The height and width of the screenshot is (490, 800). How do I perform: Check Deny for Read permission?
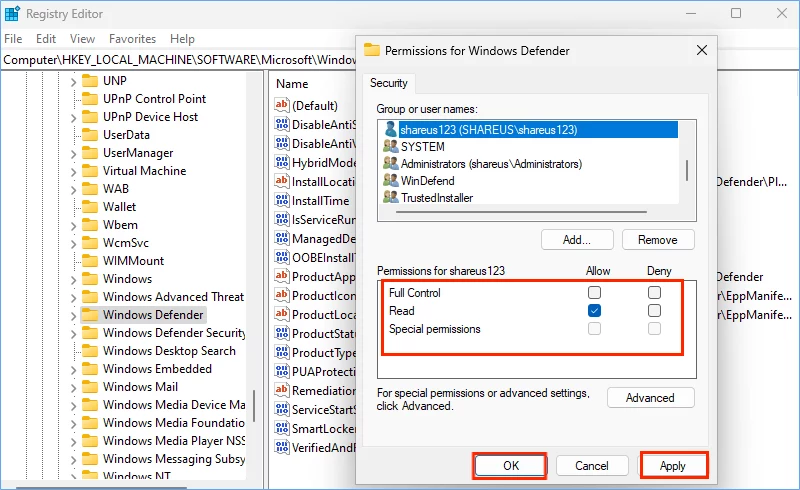click(655, 310)
